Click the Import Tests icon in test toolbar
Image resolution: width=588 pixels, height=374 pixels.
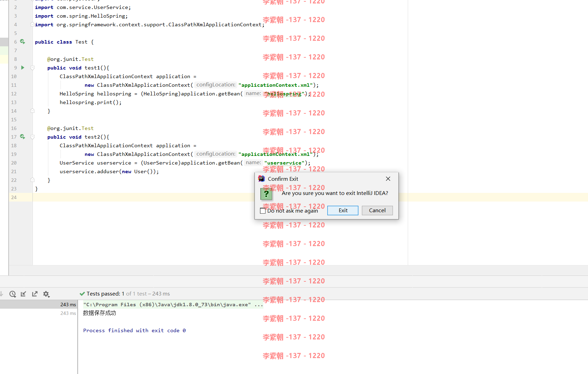tap(23, 294)
